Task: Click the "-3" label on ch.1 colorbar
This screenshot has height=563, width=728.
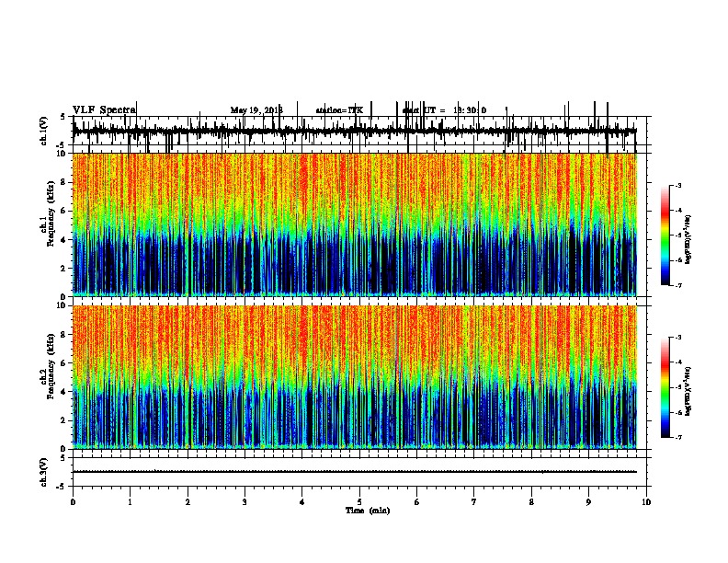Action: [678, 185]
